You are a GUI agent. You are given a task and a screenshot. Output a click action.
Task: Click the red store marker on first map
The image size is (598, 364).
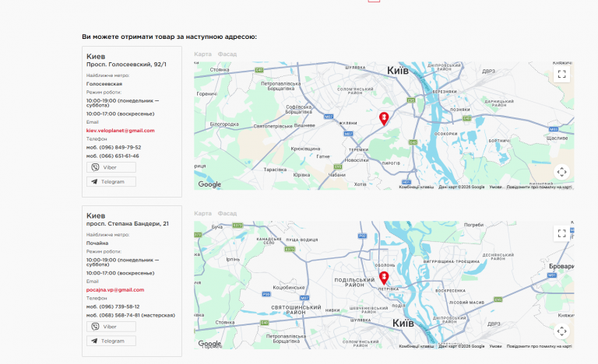click(384, 118)
